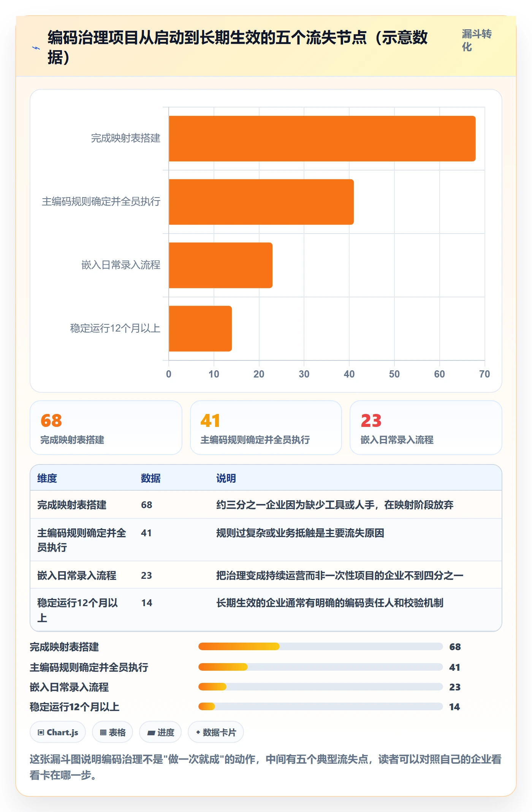Click the 进度 chip

coord(160,732)
